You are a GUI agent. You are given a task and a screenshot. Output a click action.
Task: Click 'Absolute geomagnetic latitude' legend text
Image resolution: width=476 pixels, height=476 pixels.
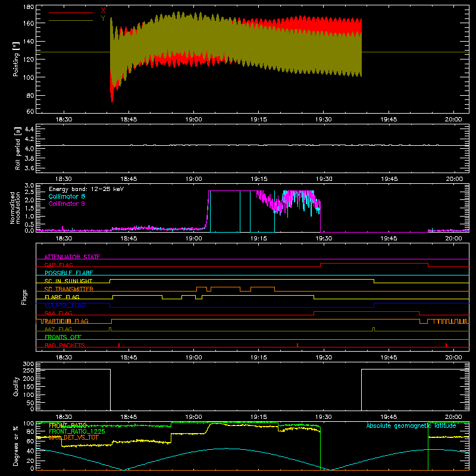tap(411, 425)
